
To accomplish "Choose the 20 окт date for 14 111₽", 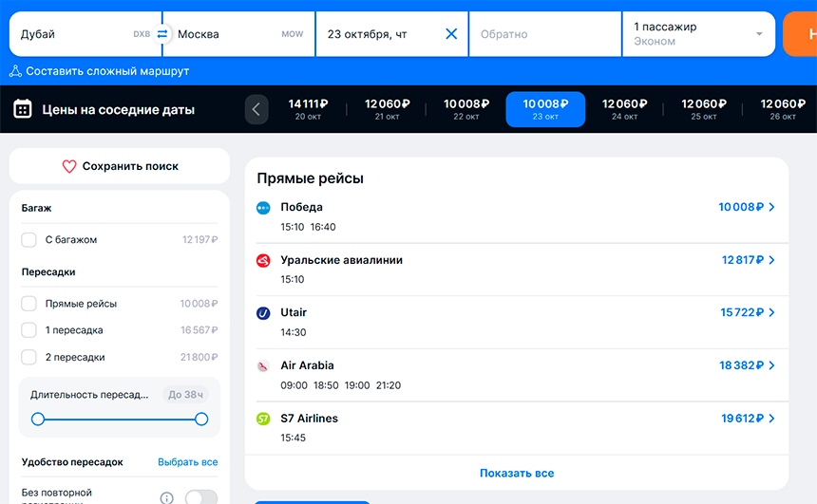I will pyautogui.click(x=308, y=109).
